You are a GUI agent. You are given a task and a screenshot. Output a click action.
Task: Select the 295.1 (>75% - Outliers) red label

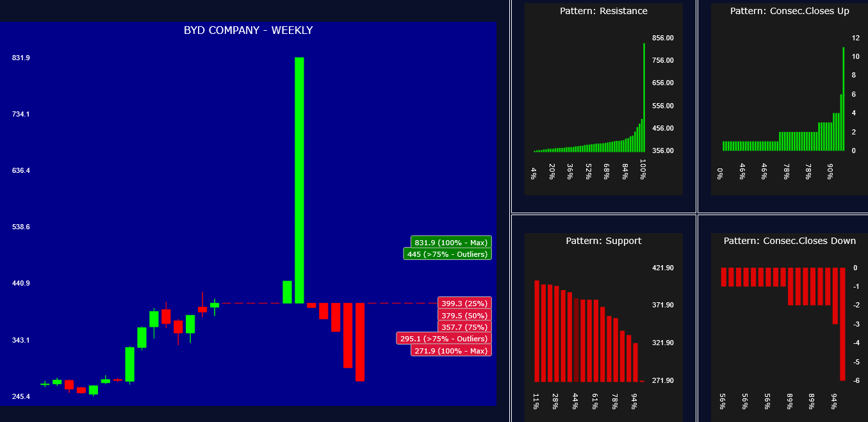(444, 338)
